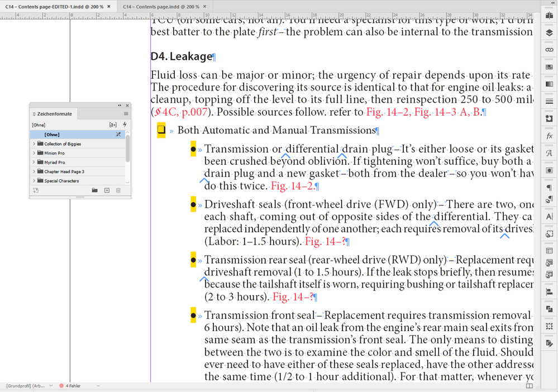
Task: Open the Layers panel icon
Action: point(549,34)
